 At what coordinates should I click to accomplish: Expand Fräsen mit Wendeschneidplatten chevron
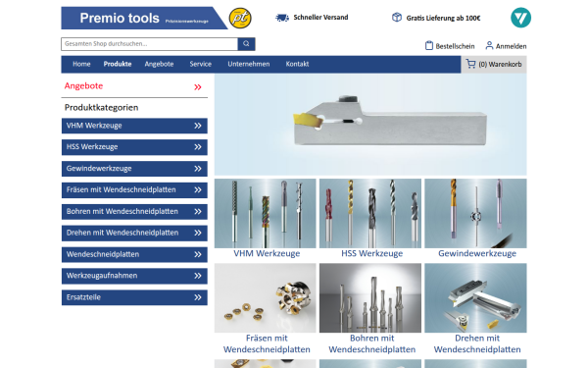(198, 190)
